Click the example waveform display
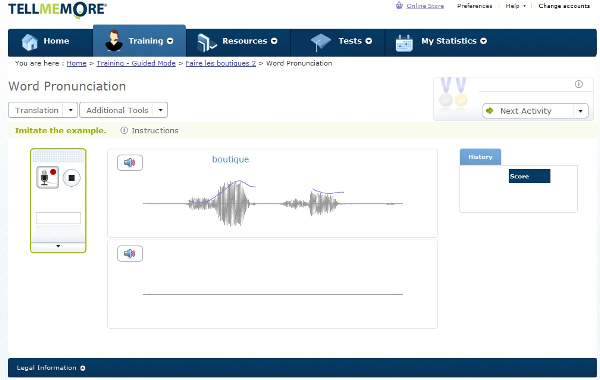 click(x=273, y=203)
